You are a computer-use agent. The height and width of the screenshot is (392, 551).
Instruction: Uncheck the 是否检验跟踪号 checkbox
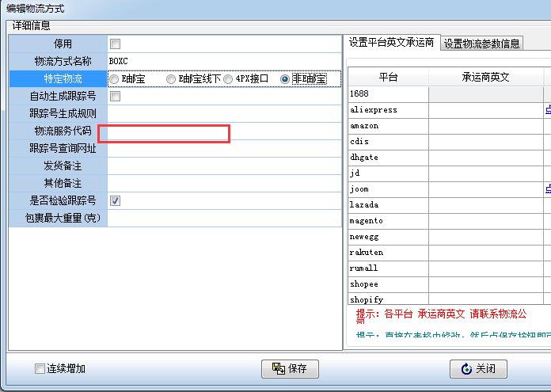116,200
